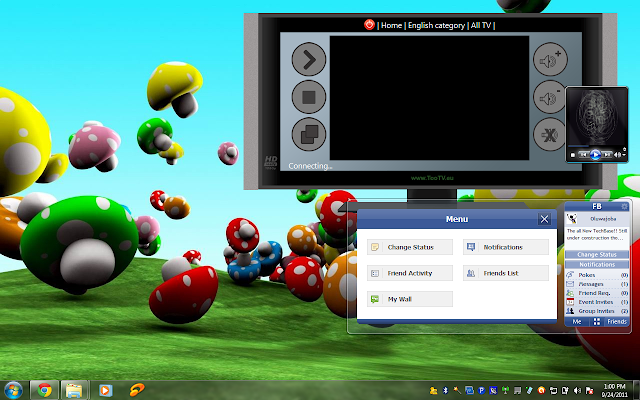Image resolution: width=640 pixels, height=400 pixels.
Task: Click the media gadget speaker volume icon
Action: click(x=618, y=155)
